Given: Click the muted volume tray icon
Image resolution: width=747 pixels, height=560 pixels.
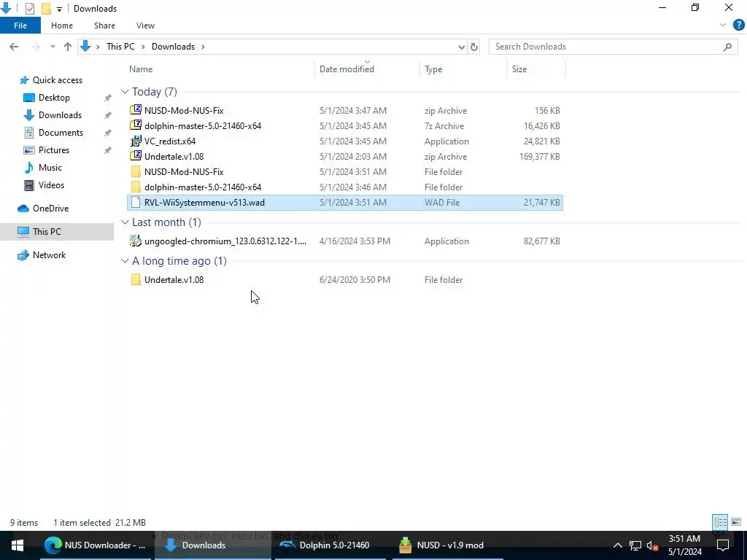Looking at the screenshot, I should coord(653,545).
